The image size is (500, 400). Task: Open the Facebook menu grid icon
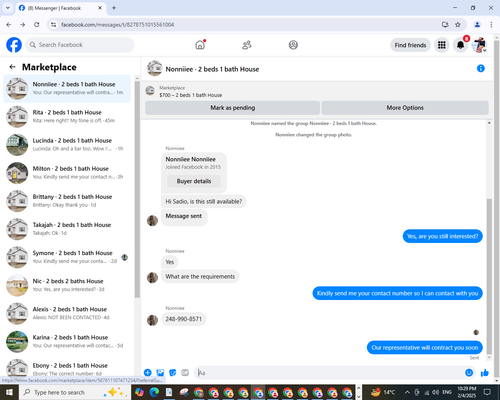coord(442,45)
